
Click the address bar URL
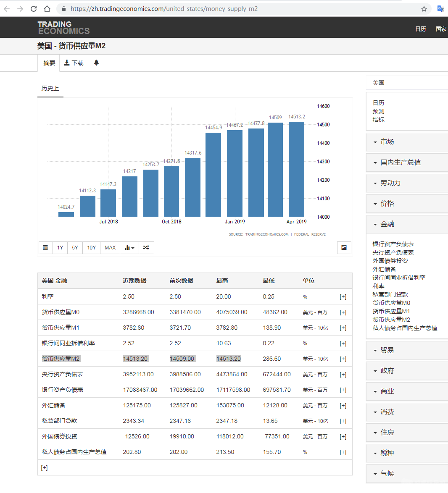(164, 9)
